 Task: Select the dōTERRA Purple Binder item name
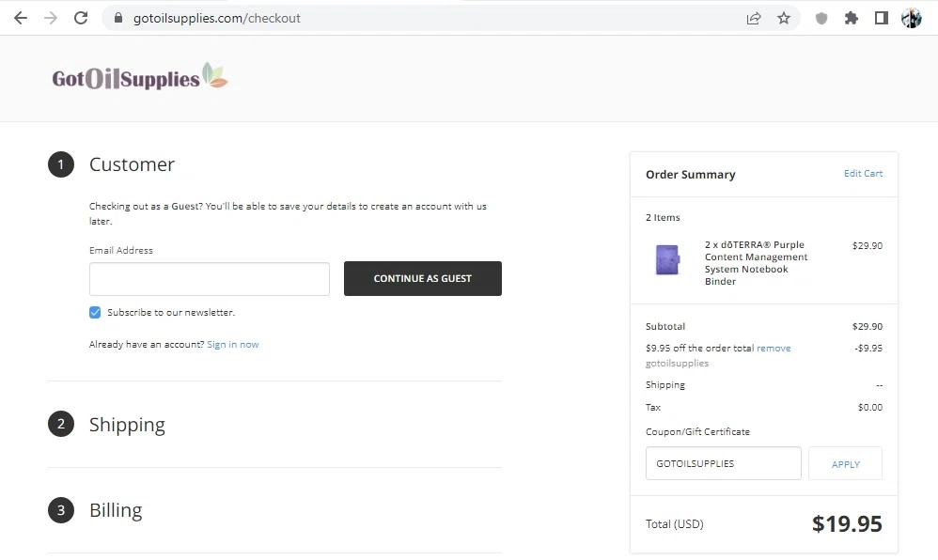[x=757, y=263]
